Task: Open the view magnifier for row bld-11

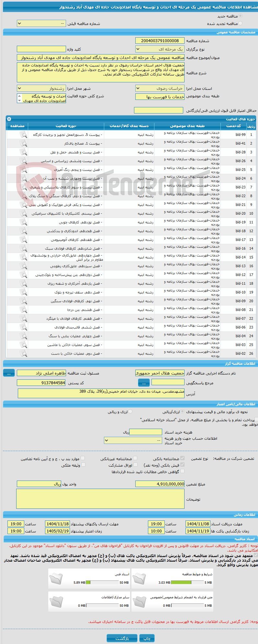Action: pos(23,283)
